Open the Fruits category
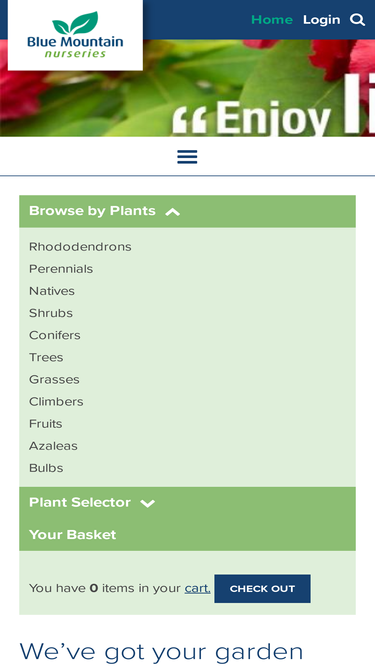This screenshot has height=667, width=375. 45,424
